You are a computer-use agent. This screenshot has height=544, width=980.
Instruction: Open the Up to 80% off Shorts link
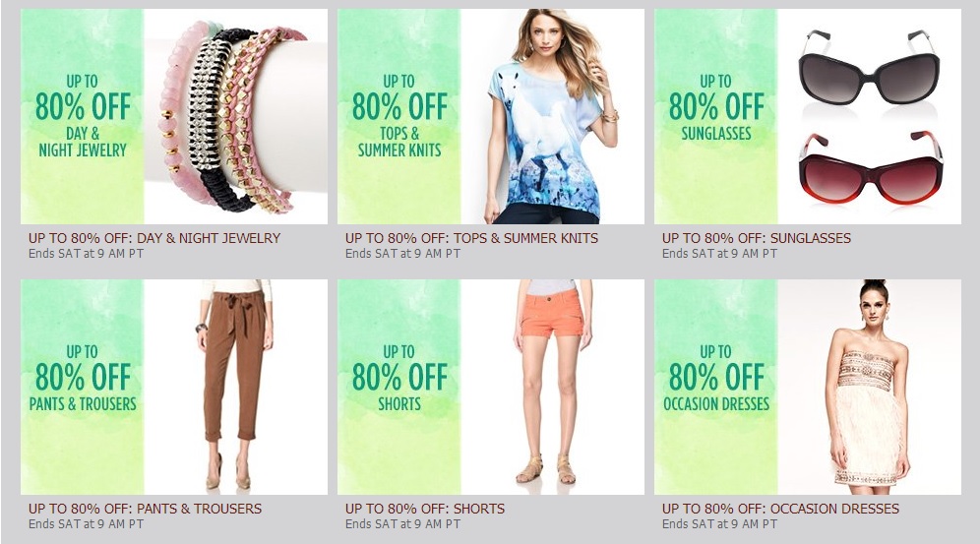click(x=425, y=509)
